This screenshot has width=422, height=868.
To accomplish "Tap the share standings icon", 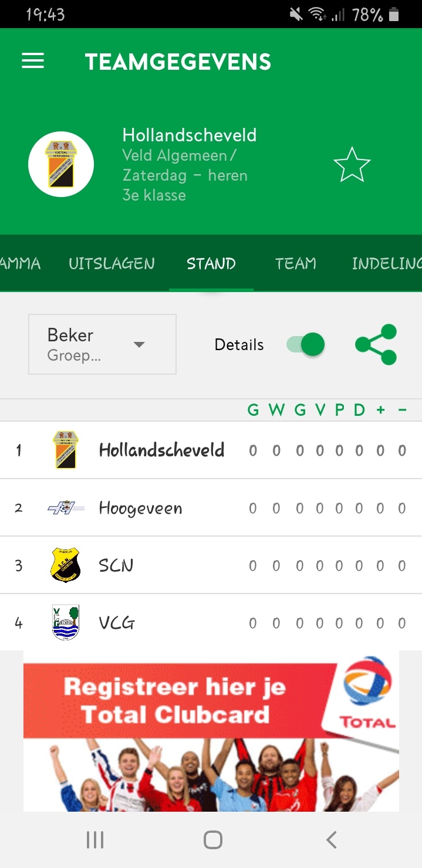I will pyautogui.click(x=376, y=344).
